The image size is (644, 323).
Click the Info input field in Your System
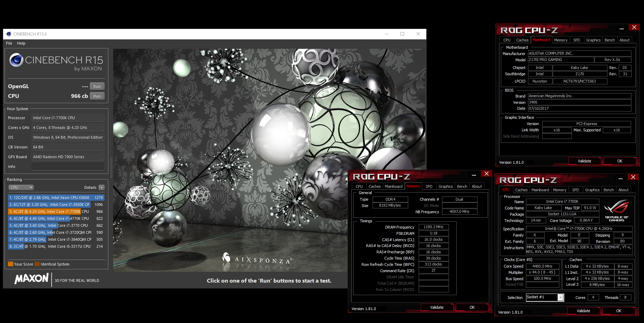click(x=68, y=167)
